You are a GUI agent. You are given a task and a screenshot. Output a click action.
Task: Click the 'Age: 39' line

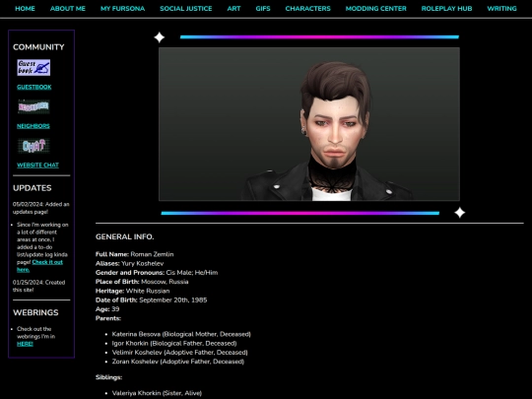click(x=107, y=309)
